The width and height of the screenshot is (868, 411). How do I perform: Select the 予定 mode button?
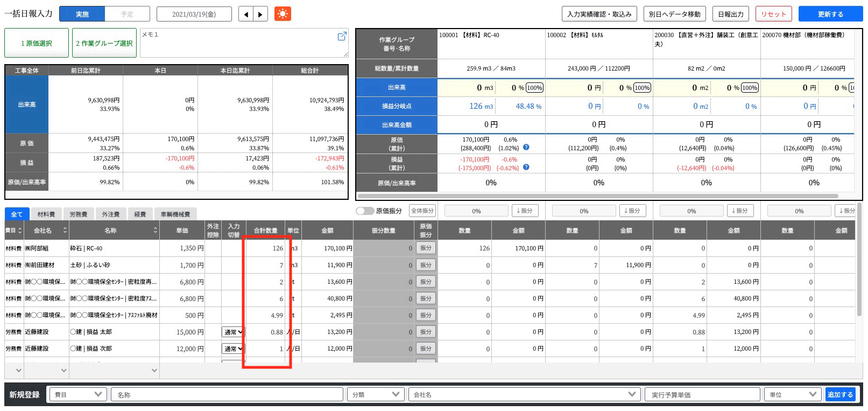127,14
